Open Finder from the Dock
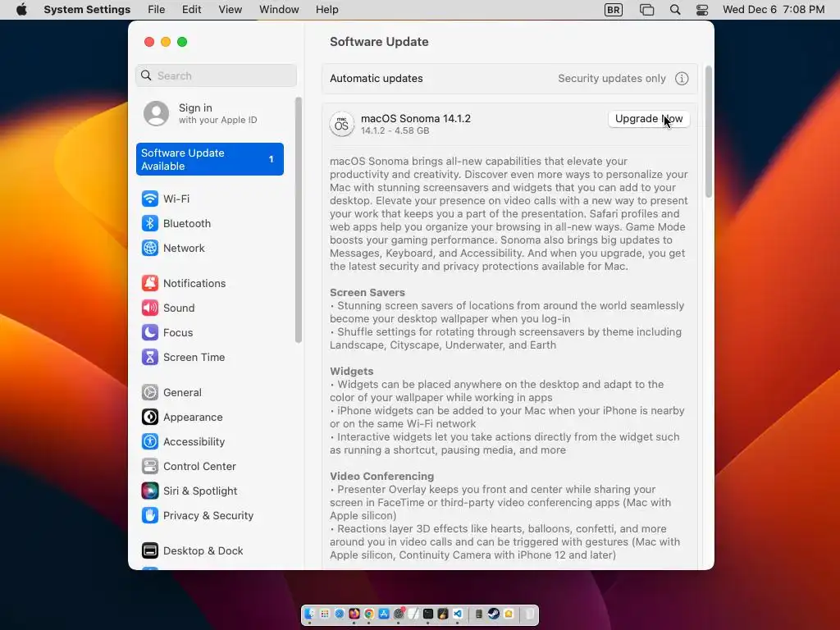The width and height of the screenshot is (840, 630). pos(309,614)
